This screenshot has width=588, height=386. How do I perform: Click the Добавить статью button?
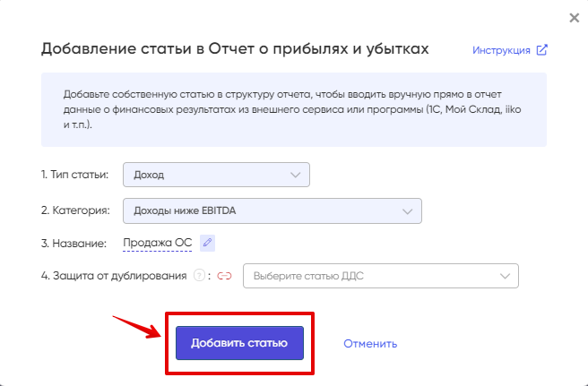tap(239, 343)
